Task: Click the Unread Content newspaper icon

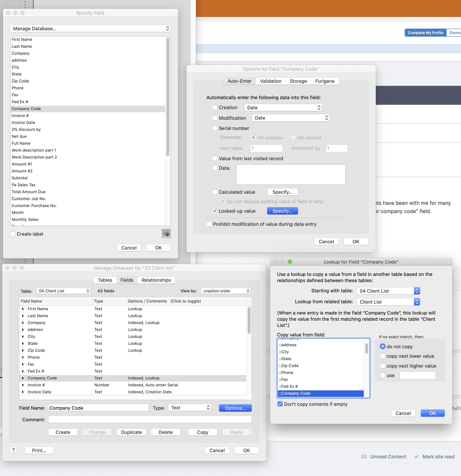Action: pos(364,457)
